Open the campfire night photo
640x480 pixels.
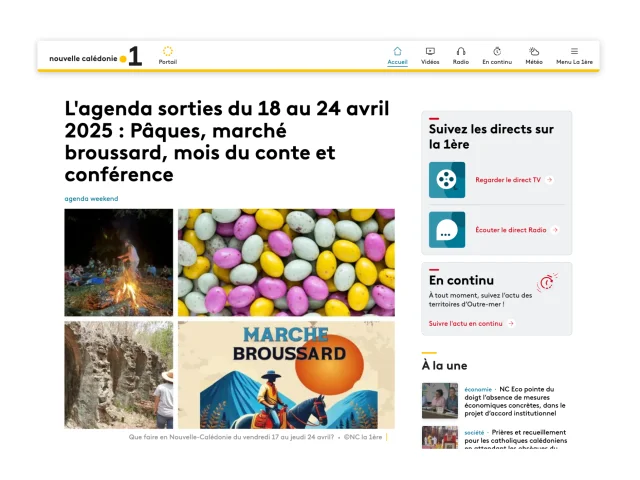(x=119, y=262)
